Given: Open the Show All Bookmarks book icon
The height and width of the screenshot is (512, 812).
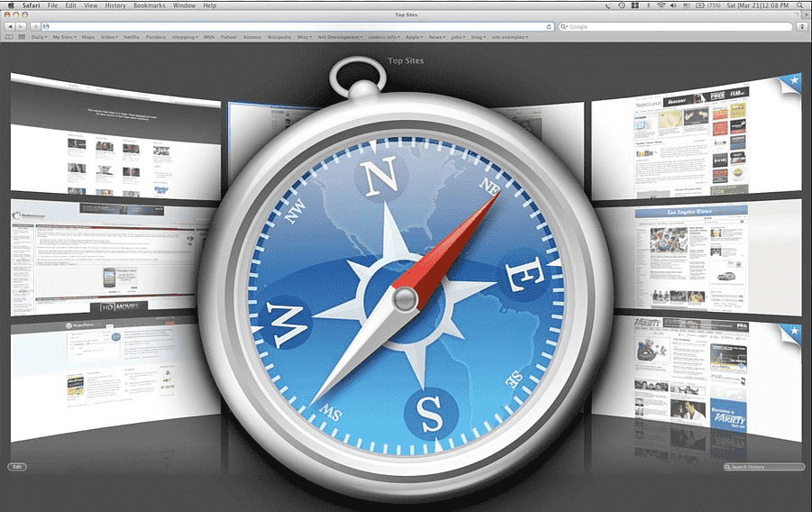Looking at the screenshot, I should pos(9,37).
